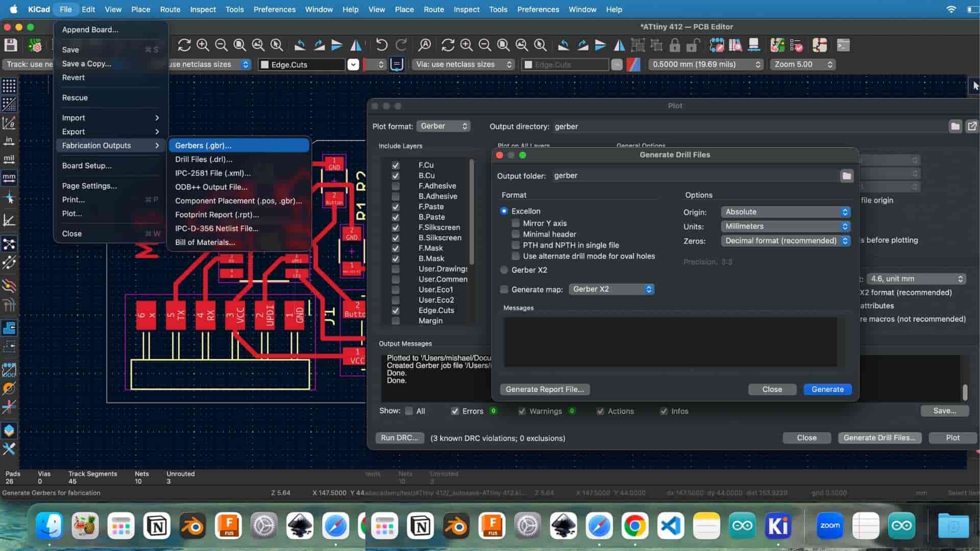This screenshot has width=980, height=551.
Task: Open KiCad from the dock
Action: tap(778, 526)
